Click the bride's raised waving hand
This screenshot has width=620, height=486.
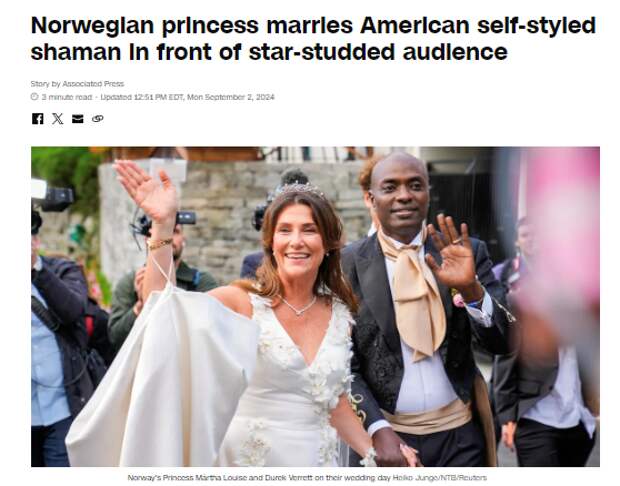click(x=147, y=191)
